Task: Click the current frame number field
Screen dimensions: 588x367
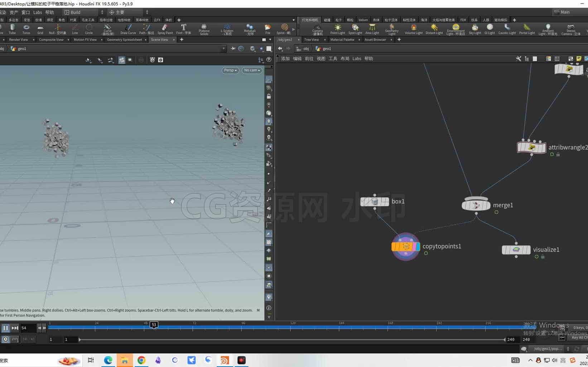Action: tap(28, 328)
